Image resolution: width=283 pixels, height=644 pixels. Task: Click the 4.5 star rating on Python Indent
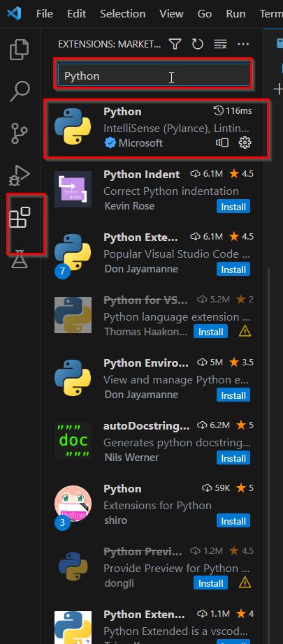[x=242, y=174]
